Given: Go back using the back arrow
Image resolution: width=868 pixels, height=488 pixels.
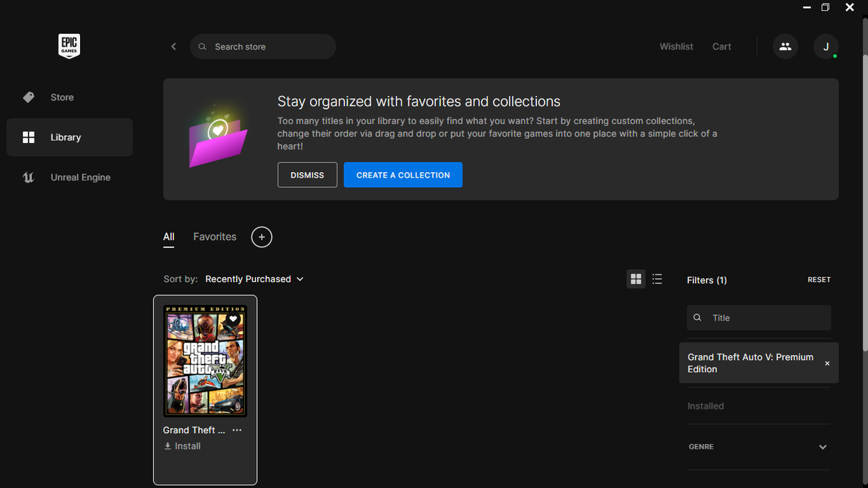Looking at the screenshot, I should [174, 47].
